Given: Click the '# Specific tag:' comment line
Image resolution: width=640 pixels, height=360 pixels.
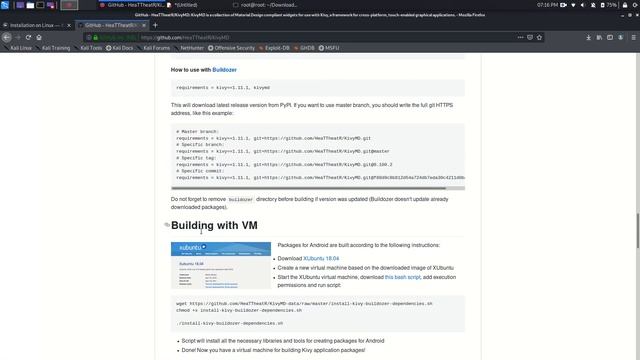Looking at the screenshot, I should click(196, 158).
